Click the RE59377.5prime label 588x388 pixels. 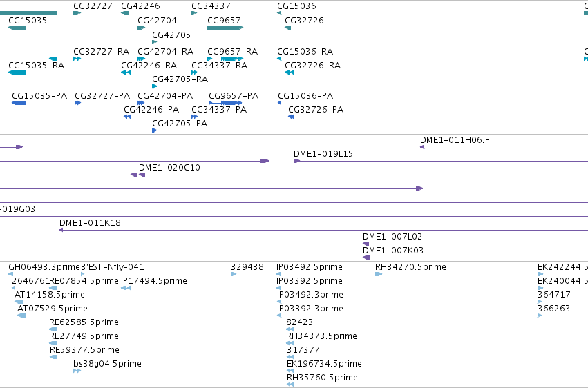(85, 350)
